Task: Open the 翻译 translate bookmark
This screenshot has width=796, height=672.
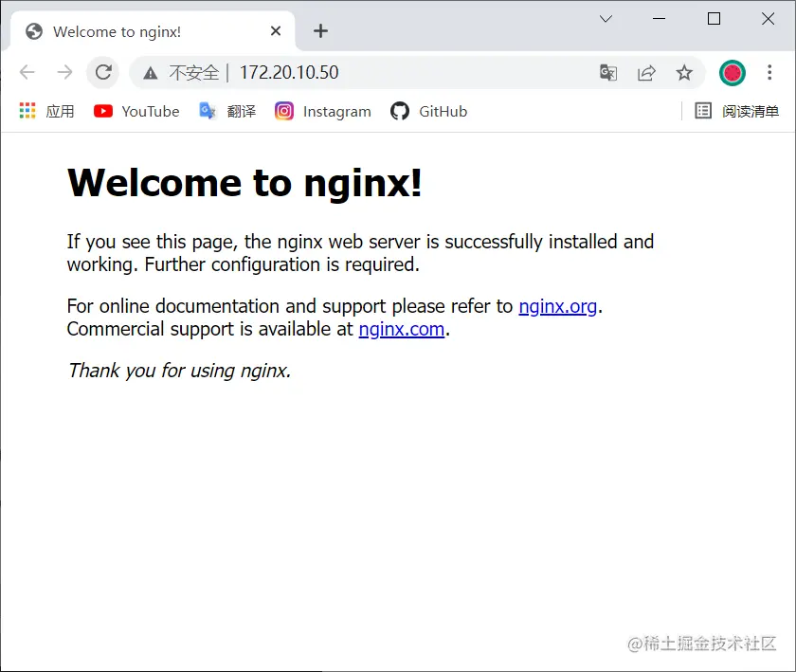Action: (x=227, y=111)
